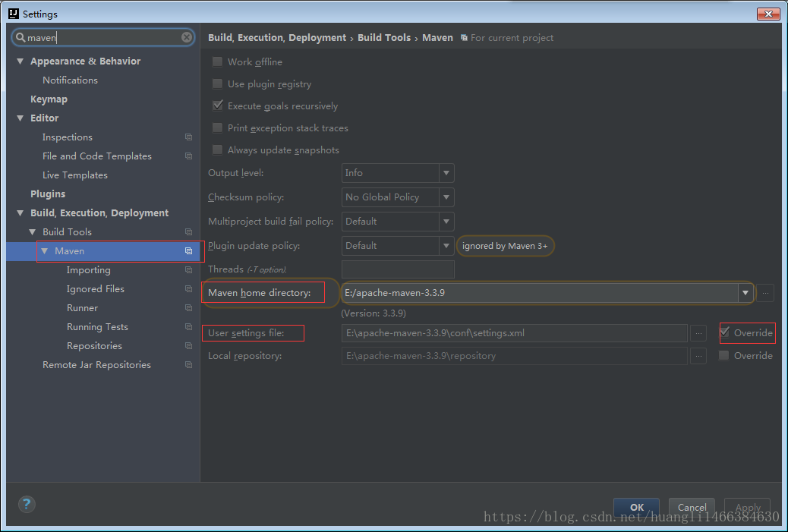Select Running Tests under Maven
The image size is (788, 532).
tap(97, 327)
